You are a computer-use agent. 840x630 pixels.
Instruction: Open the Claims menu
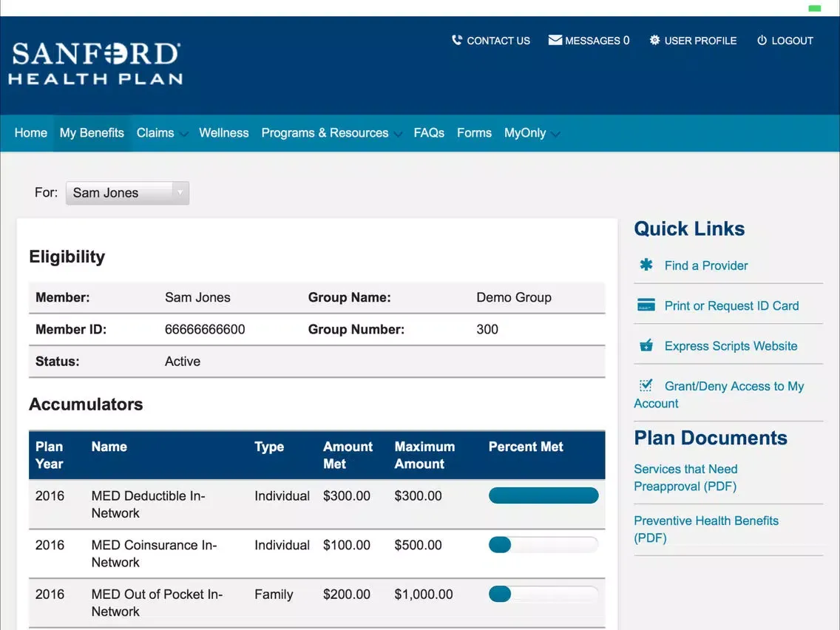(x=155, y=133)
